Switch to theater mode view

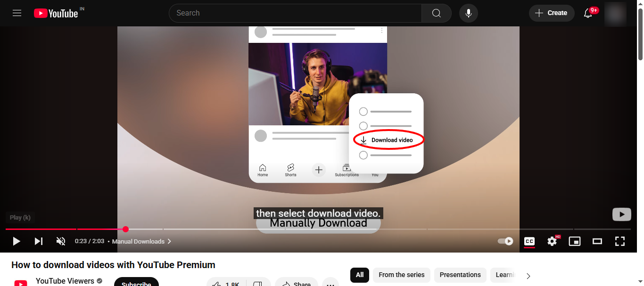click(597, 241)
